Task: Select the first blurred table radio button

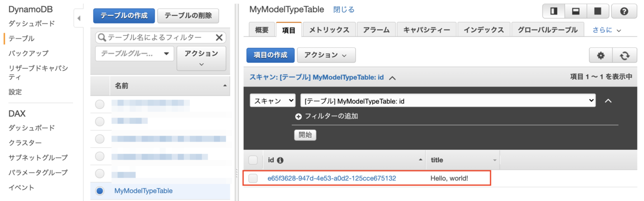Action: [100, 104]
